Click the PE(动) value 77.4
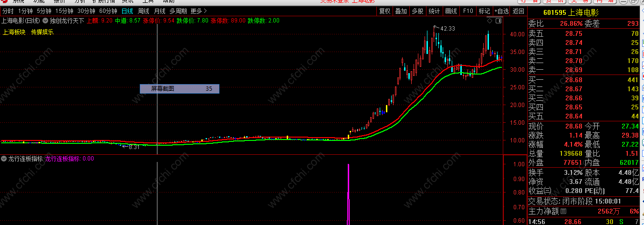The image size is (644, 225). pos(632,191)
